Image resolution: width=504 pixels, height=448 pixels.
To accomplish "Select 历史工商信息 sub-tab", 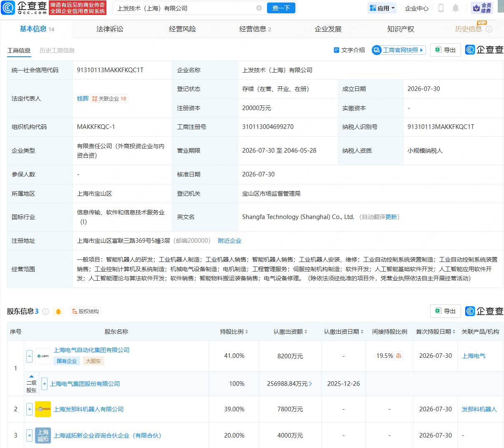I will (x=57, y=50).
